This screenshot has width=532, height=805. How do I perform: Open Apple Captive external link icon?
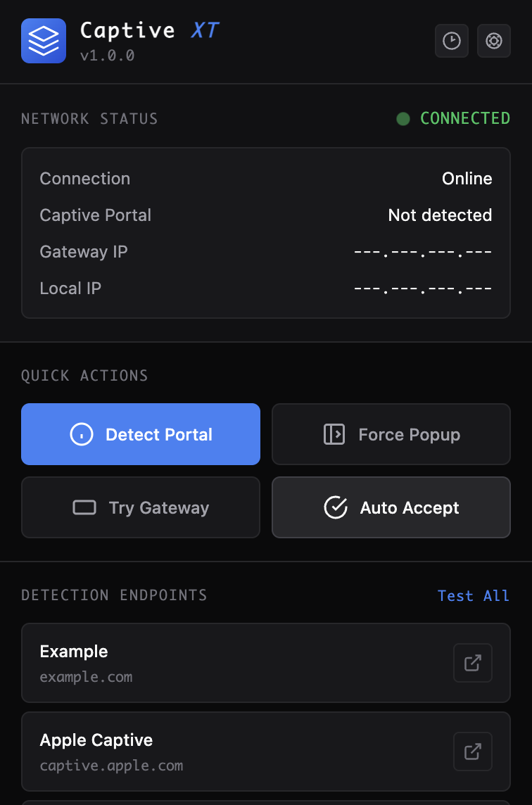click(472, 752)
